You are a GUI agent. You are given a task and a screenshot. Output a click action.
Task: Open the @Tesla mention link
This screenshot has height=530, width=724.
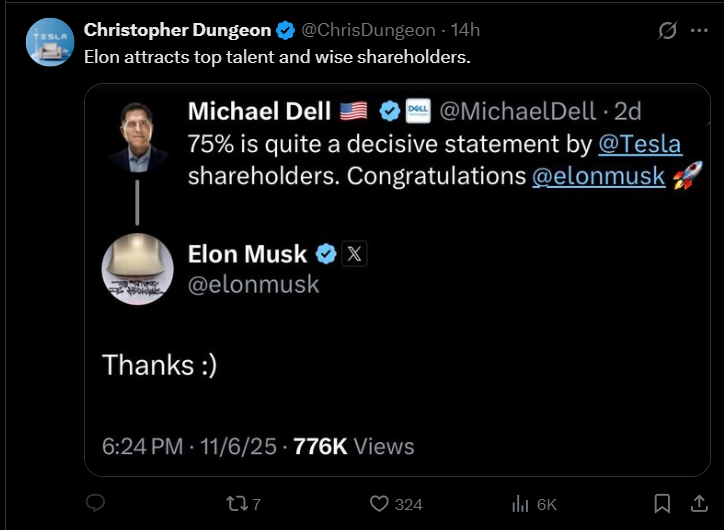tap(639, 144)
